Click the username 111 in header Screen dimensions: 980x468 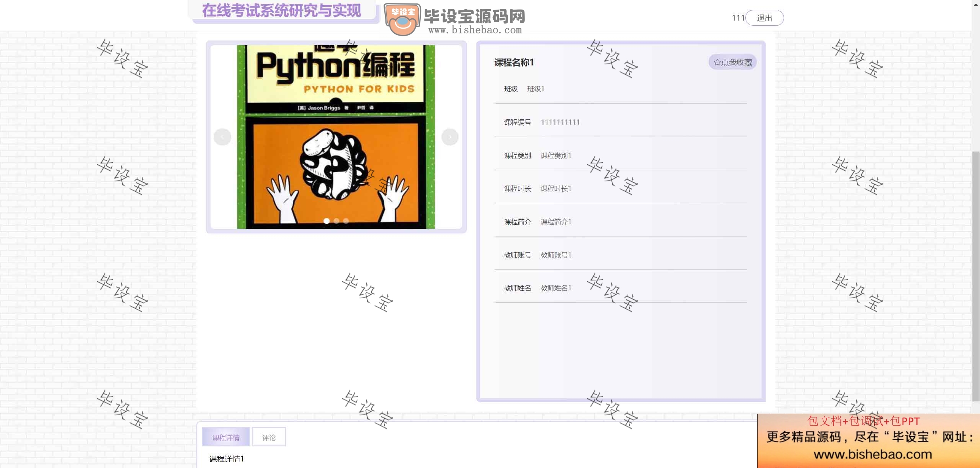coord(738,18)
